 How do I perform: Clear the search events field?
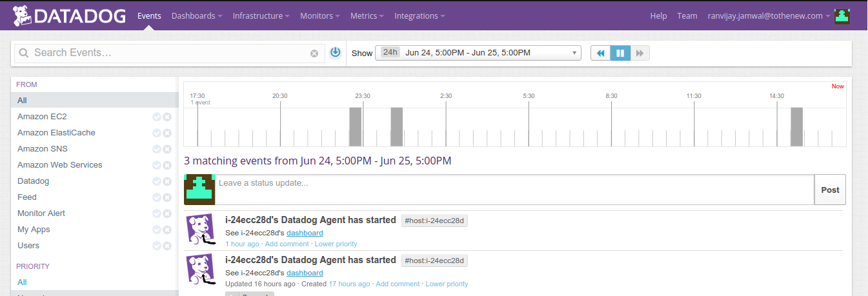[314, 54]
